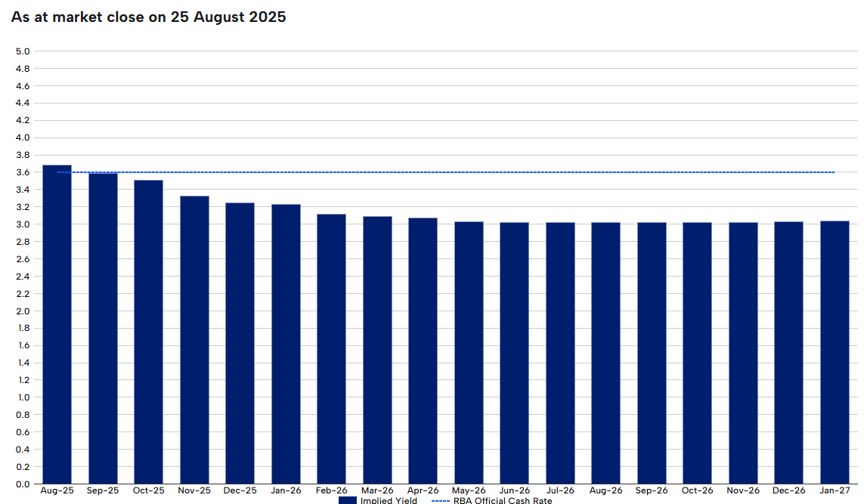Screen dimensions: 867x504
Task: Click the Oct-25 implied yield bar
Action: click(148, 332)
